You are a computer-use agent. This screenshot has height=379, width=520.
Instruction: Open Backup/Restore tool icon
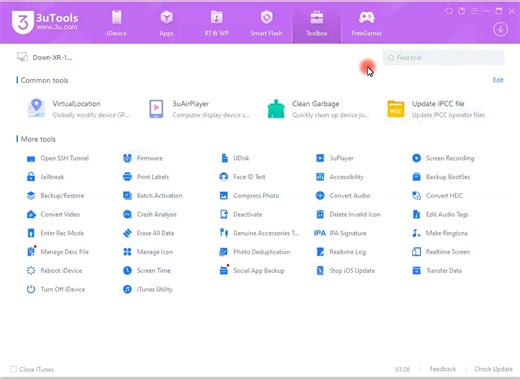[31, 196]
